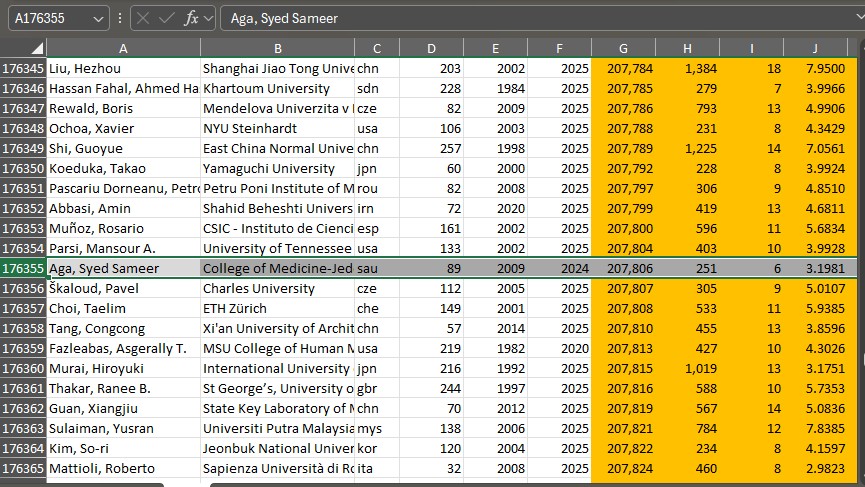Click the cell with value 1,019

(687, 368)
